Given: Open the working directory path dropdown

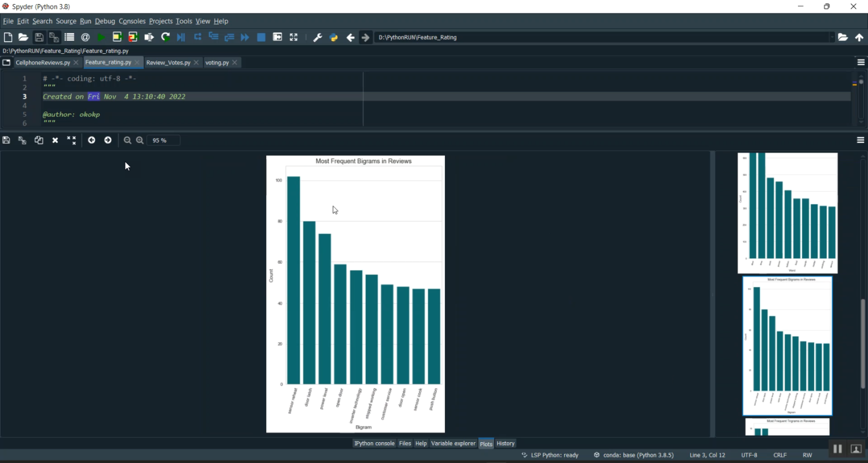Looking at the screenshot, I should click(x=832, y=38).
